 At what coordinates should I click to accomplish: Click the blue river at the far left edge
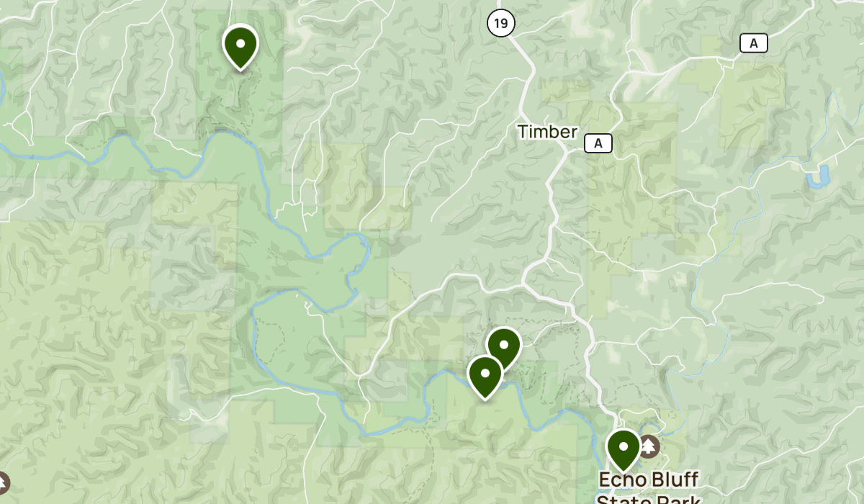pos(3,86)
